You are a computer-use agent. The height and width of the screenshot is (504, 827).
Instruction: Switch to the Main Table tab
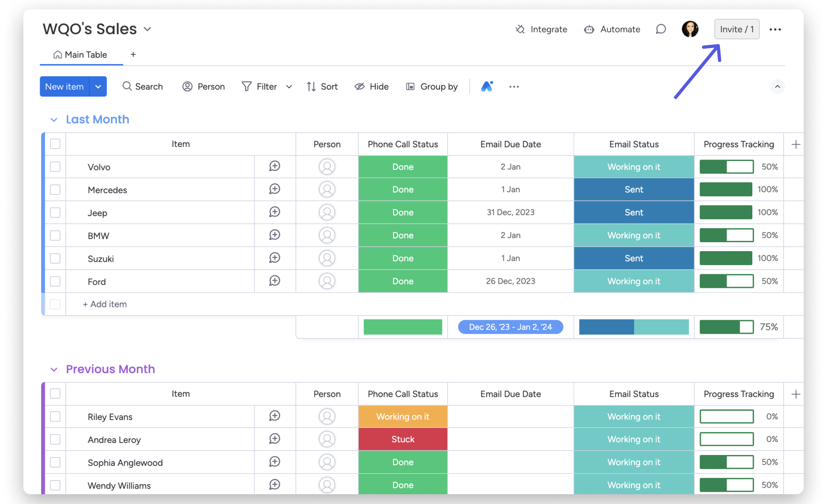(x=81, y=55)
